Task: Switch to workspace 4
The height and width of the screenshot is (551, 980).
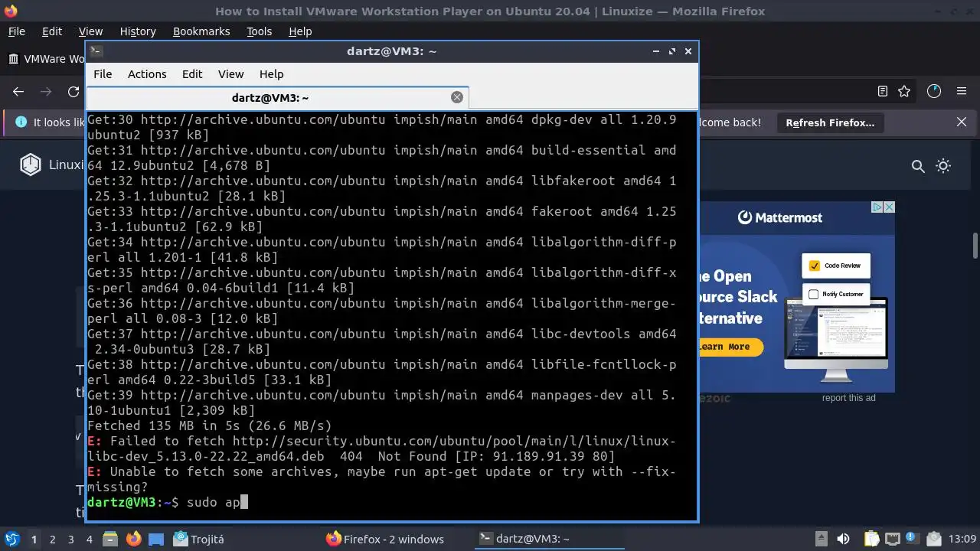Action: tap(89, 540)
